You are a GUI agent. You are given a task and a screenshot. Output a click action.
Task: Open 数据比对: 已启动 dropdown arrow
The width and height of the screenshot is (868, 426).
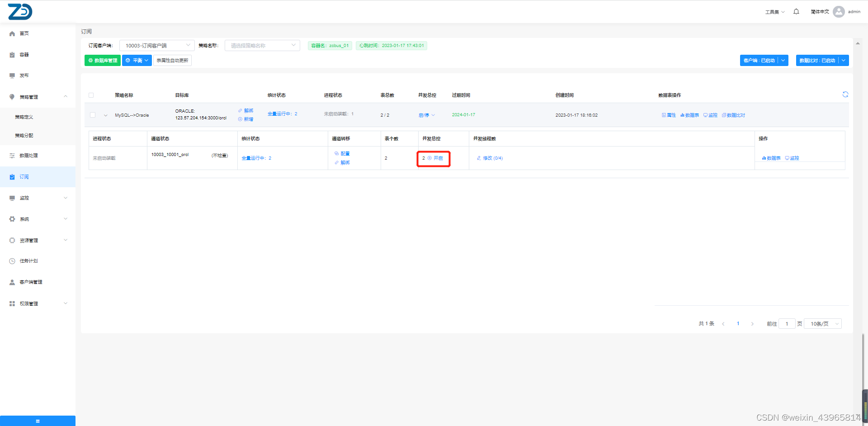click(844, 61)
